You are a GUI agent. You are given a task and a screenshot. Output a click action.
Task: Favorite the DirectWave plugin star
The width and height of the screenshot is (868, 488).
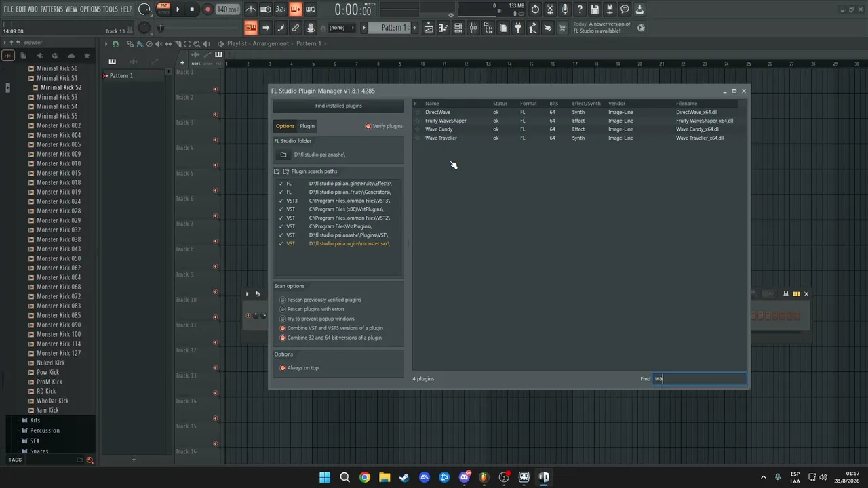click(x=418, y=112)
